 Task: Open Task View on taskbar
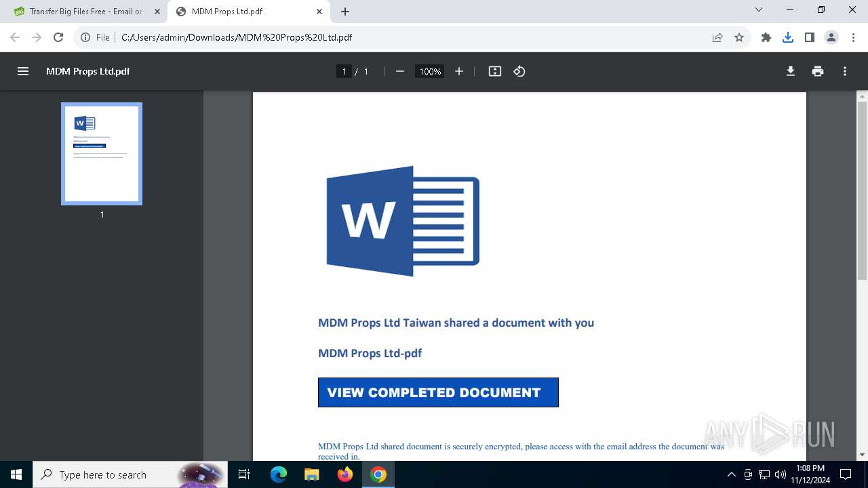(245, 474)
